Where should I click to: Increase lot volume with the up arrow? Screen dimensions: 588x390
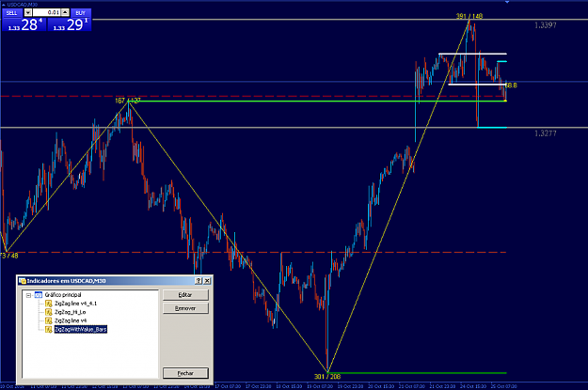point(65,13)
